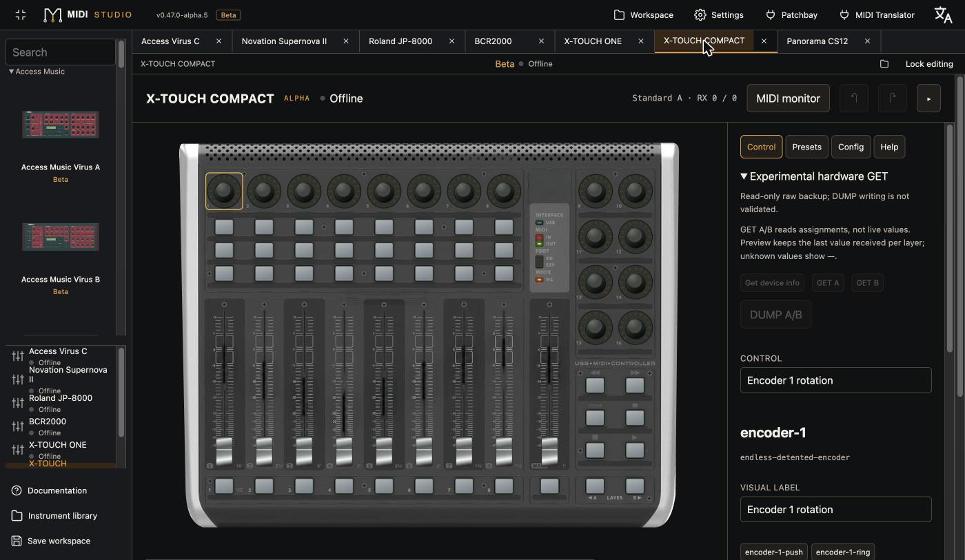Click the redo arrow button
965x560 pixels.
coord(892,98)
